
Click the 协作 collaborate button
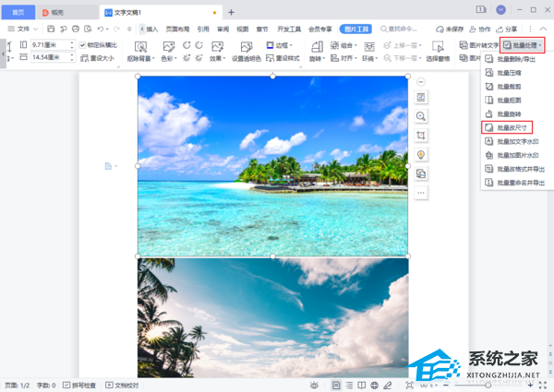coord(480,29)
